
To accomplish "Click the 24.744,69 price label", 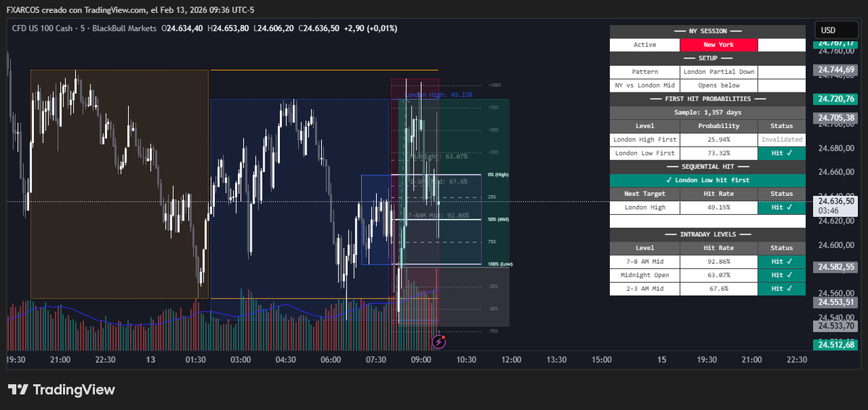I will pos(835,70).
